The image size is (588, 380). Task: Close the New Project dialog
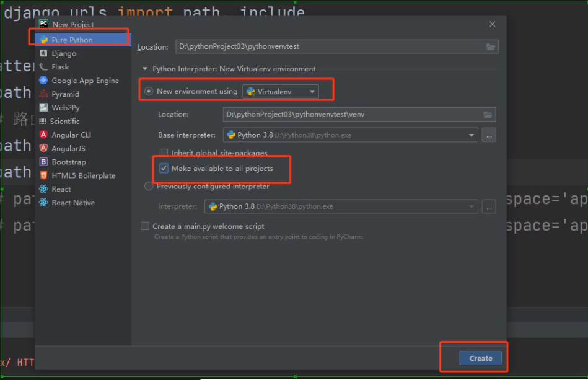[492, 24]
